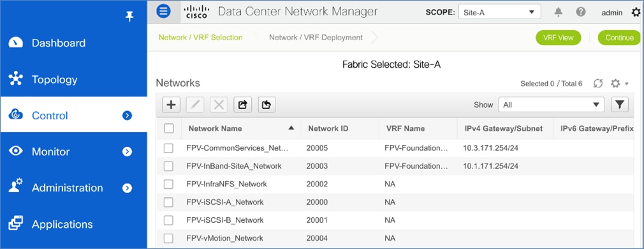644x249 pixels.
Task: Sort by Network ID column
Action: (328, 128)
